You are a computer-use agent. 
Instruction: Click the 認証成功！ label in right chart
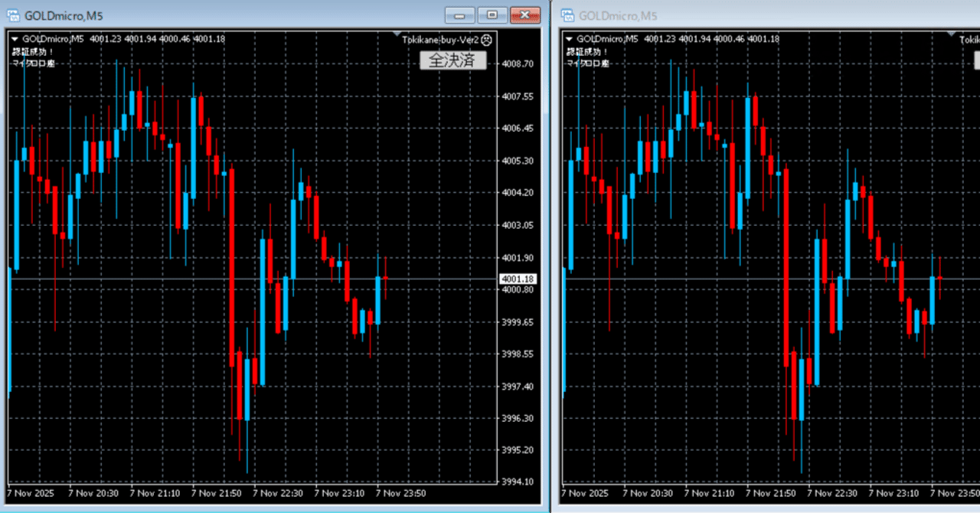[586, 51]
